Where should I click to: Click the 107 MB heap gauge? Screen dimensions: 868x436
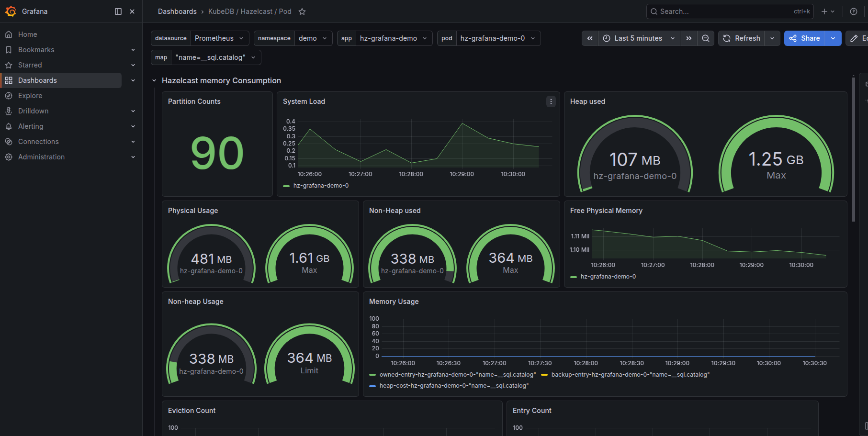[x=635, y=154]
